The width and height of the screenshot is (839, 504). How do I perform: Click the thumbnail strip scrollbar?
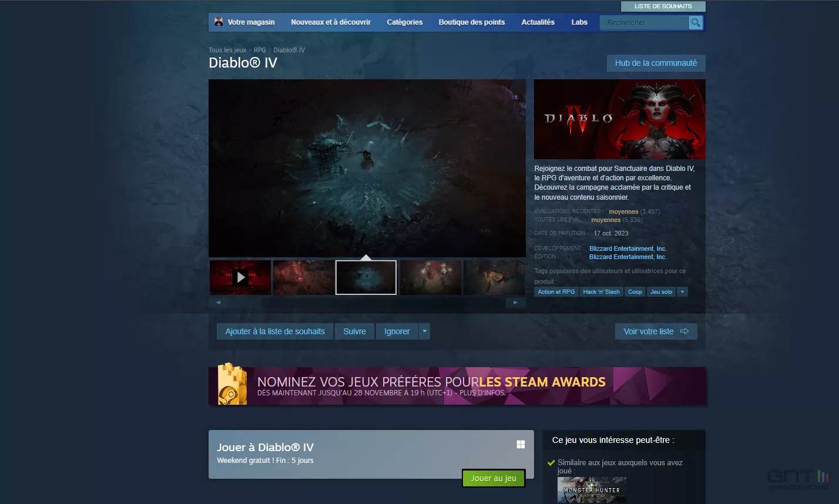point(367,303)
